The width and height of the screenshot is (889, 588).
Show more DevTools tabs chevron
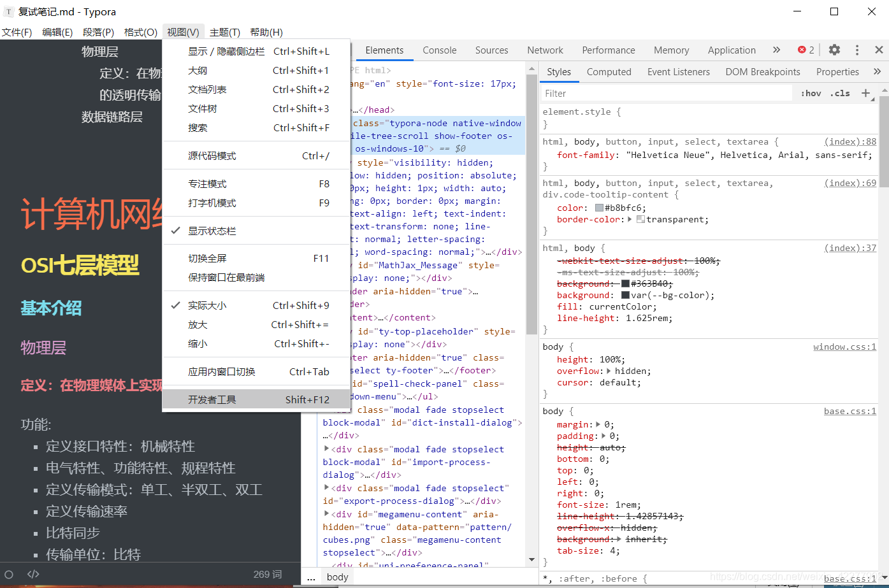tap(776, 50)
